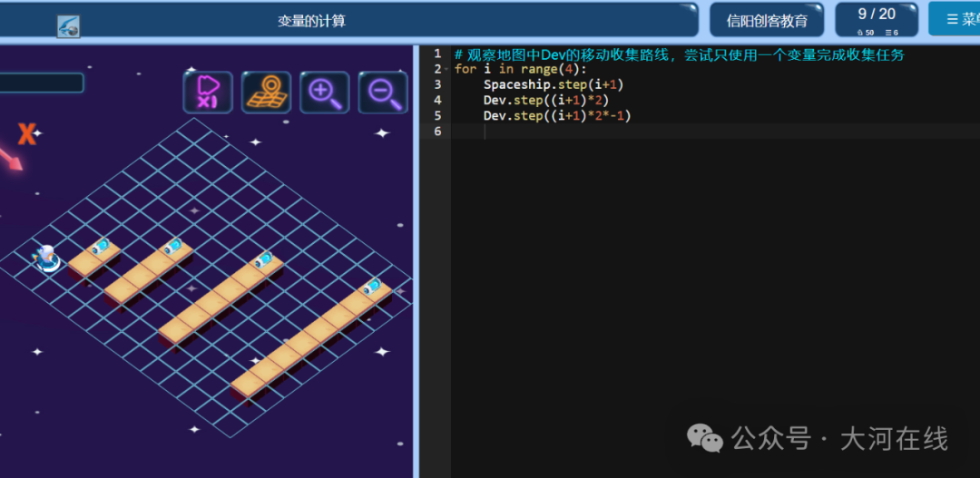
Task: Click the collectible on the longest platform
Action: pyautogui.click(x=373, y=287)
